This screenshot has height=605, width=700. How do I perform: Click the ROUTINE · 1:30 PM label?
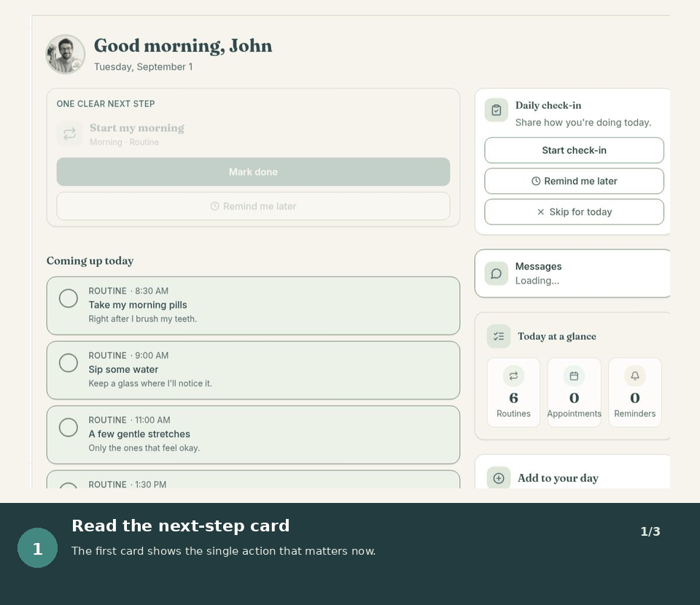[x=127, y=484]
